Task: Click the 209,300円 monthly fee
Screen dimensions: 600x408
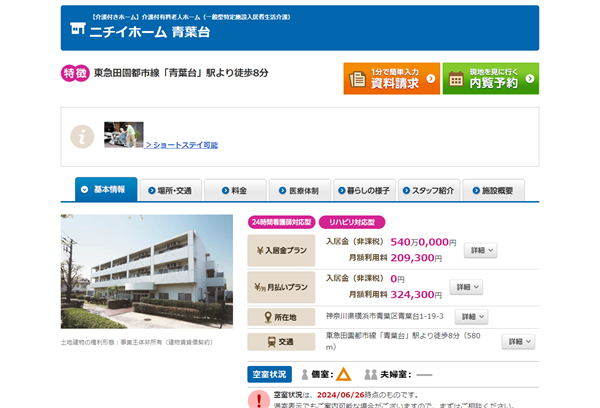Action: (x=416, y=258)
